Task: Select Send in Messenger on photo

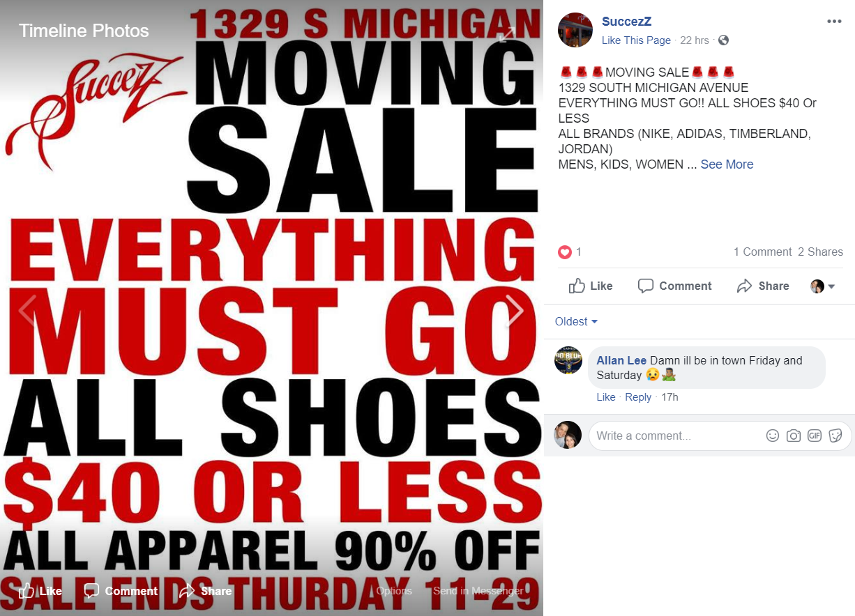Action: coord(478,591)
